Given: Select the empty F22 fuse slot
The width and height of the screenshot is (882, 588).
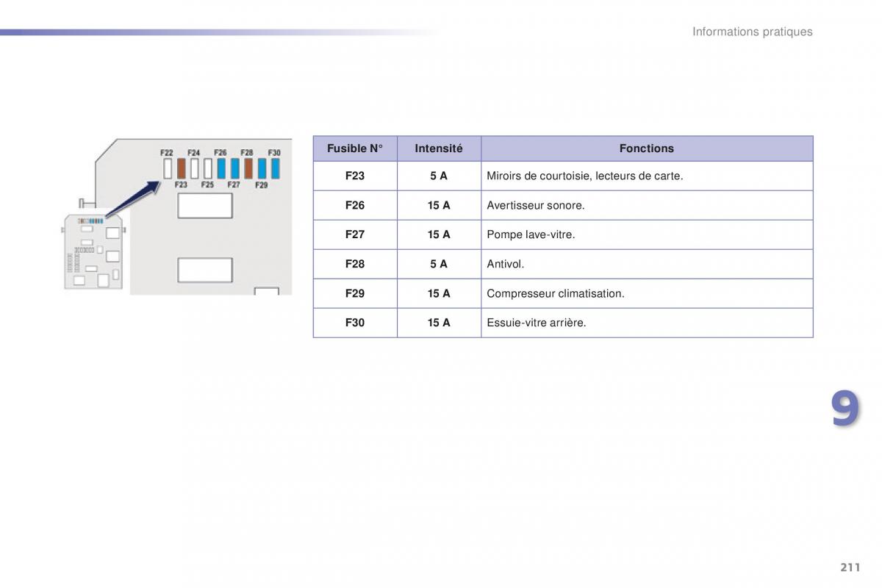Looking at the screenshot, I should (168, 168).
